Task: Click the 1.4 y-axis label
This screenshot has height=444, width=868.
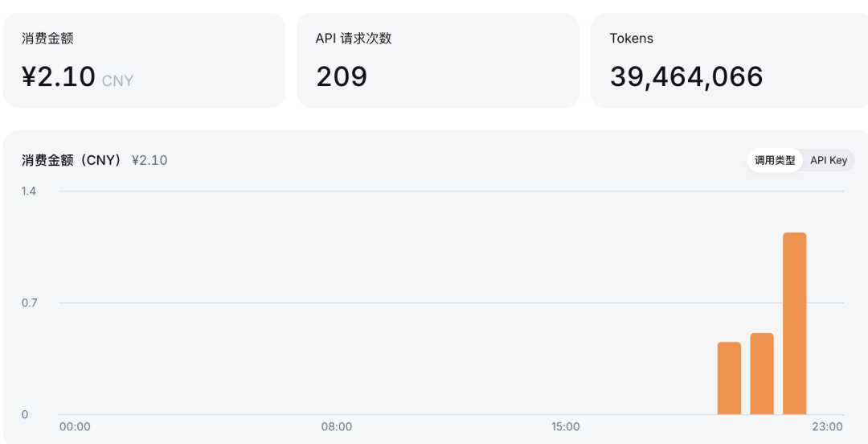Action: pos(29,191)
